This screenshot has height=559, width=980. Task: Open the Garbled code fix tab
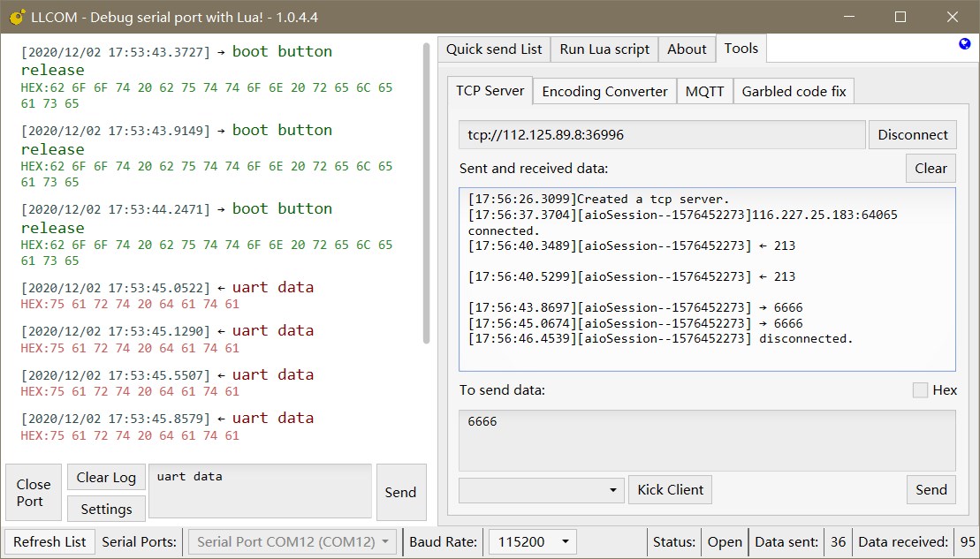click(794, 91)
